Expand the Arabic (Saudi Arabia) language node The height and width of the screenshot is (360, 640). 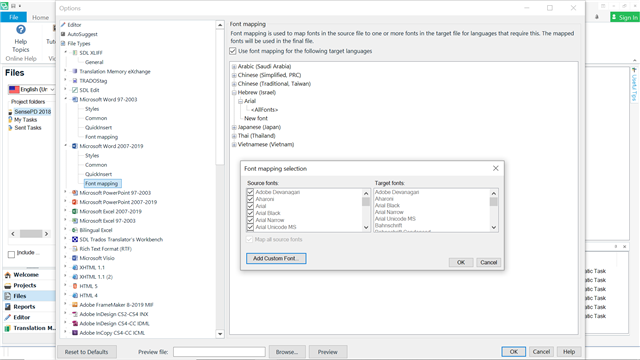(234, 67)
